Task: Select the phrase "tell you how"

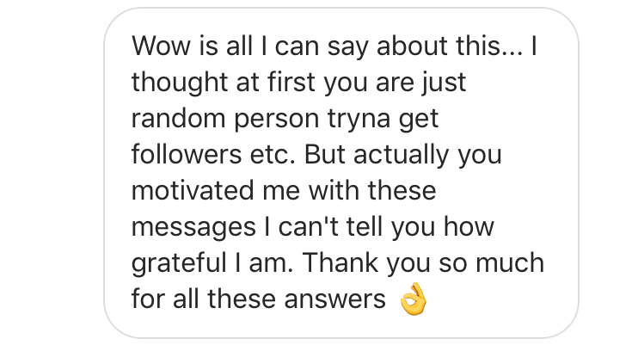Action: pyautogui.click(x=420, y=227)
